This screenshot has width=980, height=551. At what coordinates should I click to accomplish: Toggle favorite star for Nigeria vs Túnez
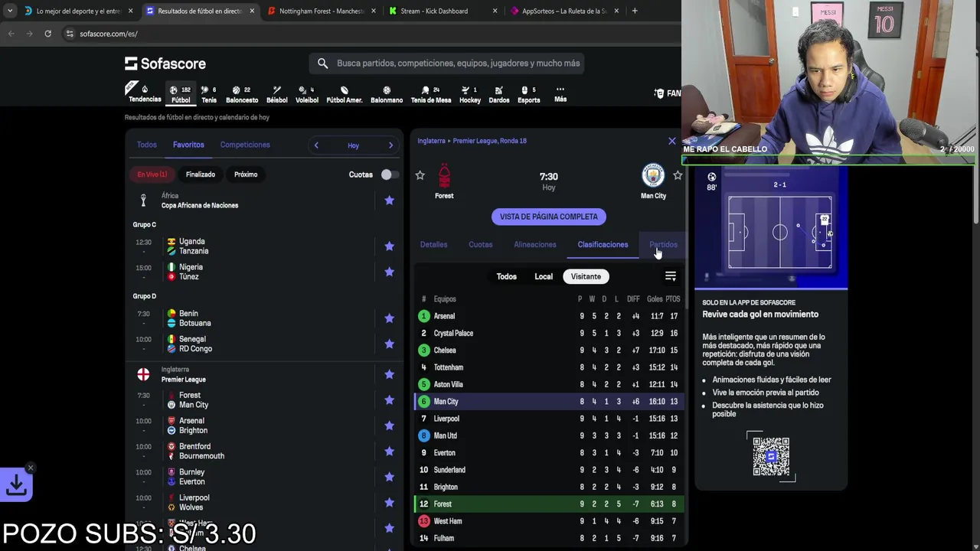[x=389, y=272]
